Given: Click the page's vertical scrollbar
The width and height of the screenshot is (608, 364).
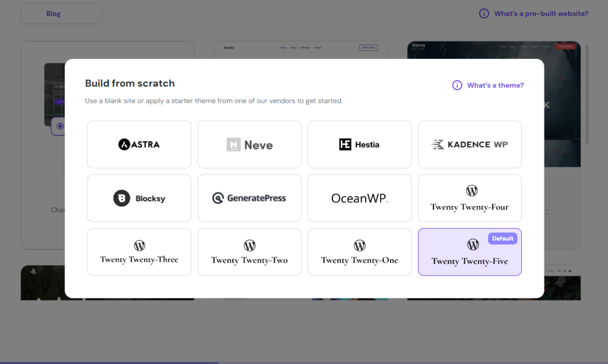Looking at the screenshot, I should pos(587,95).
